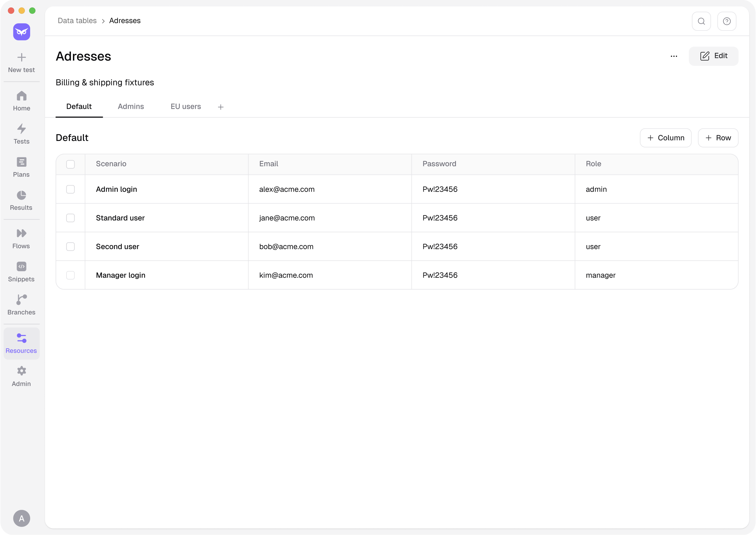Click the manager role cell
Image resolution: width=756 pixels, height=535 pixels.
click(656, 275)
